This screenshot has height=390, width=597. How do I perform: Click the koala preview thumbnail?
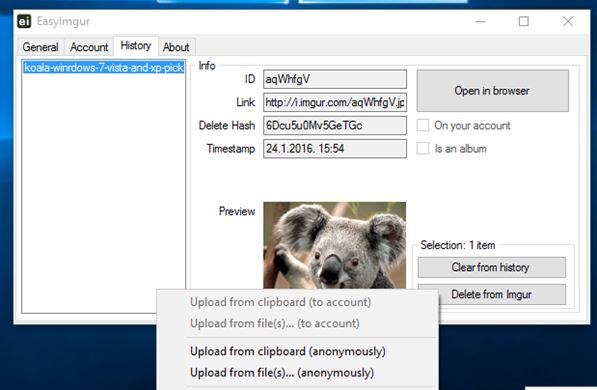(x=335, y=245)
